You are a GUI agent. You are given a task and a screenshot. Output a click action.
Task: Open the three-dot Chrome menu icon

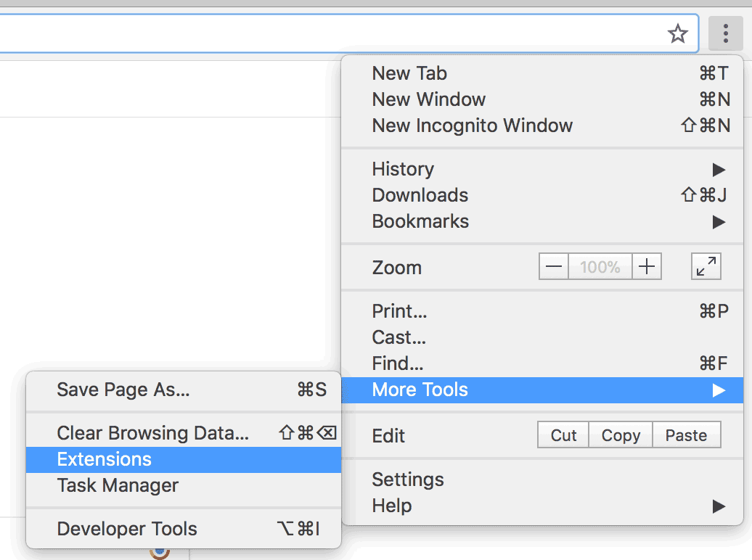725,33
